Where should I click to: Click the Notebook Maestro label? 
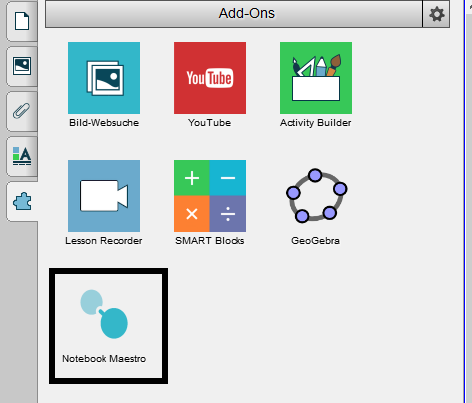pos(104,359)
